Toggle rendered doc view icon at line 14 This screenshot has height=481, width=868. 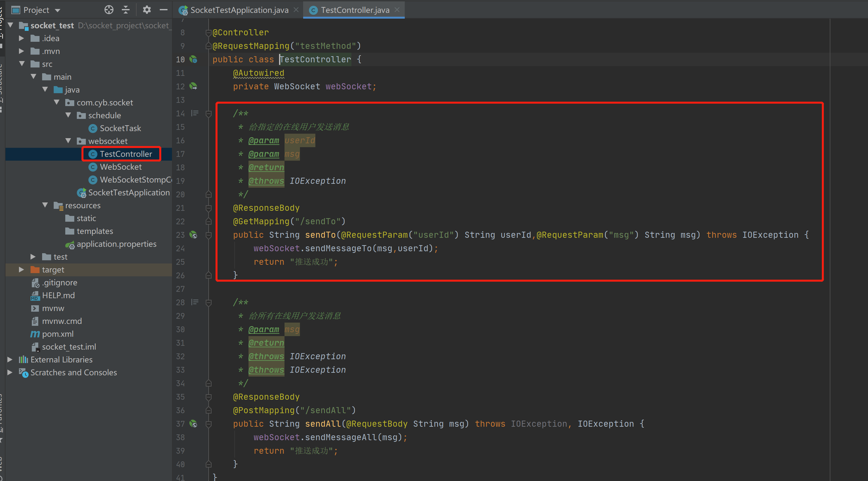(195, 113)
